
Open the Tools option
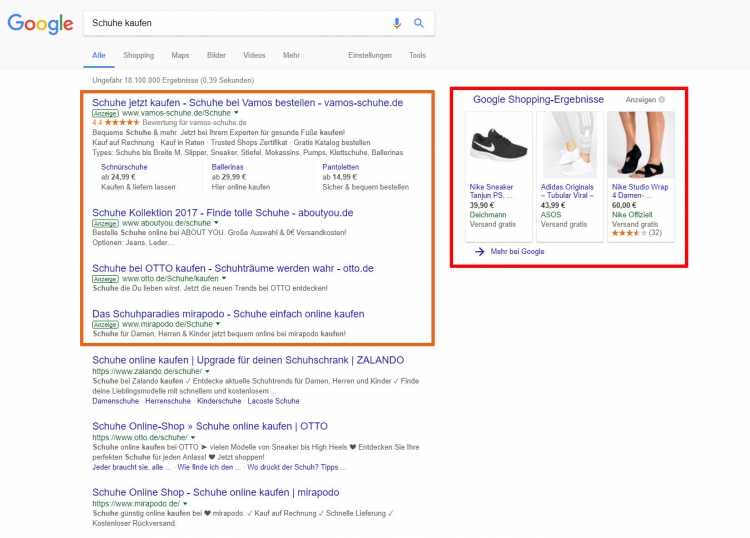tap(417, 55)
